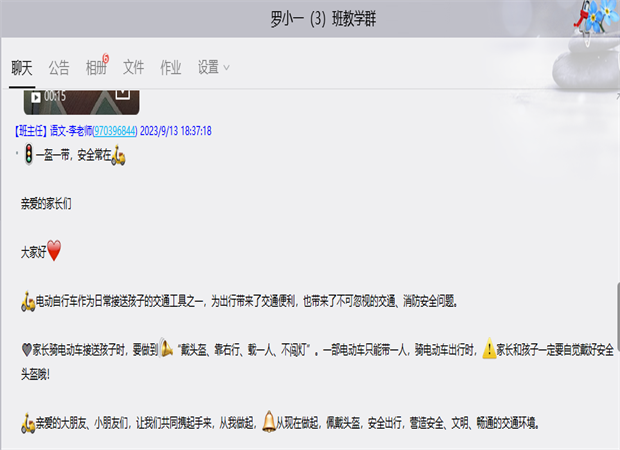Open the 作业 tab
The image size is (620, 450).
coord(171,68)
